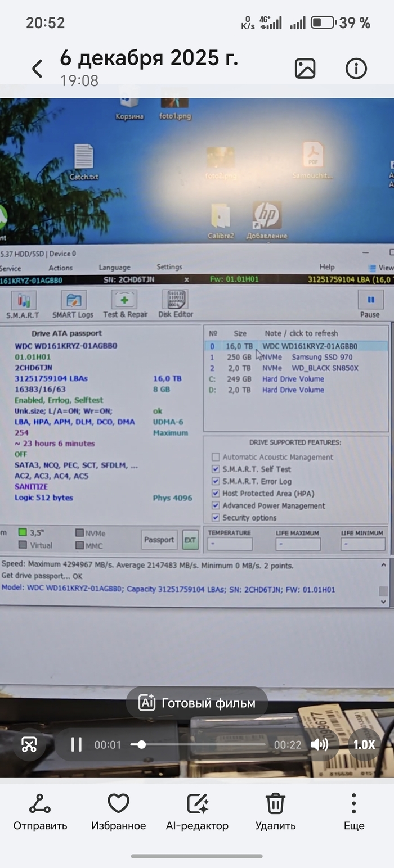Screen dimensions: 394x868
Task: Click the NVMe type indicator
Action: coord(90,533)
